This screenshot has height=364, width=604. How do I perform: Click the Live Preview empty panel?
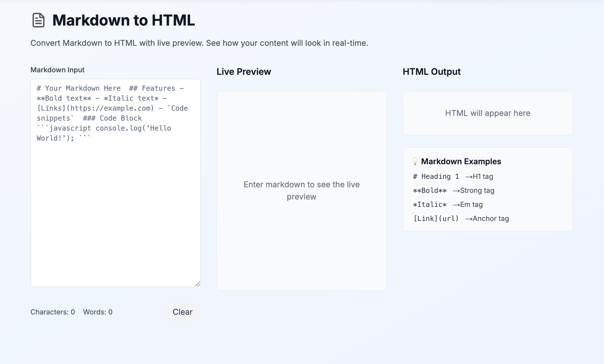(301, 191)
